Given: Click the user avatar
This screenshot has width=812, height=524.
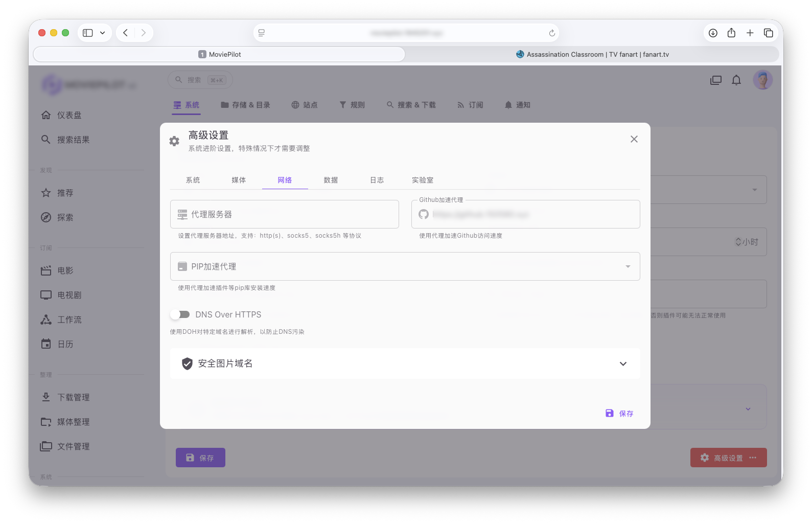Looking at the screenshot, I should [762, 80].
